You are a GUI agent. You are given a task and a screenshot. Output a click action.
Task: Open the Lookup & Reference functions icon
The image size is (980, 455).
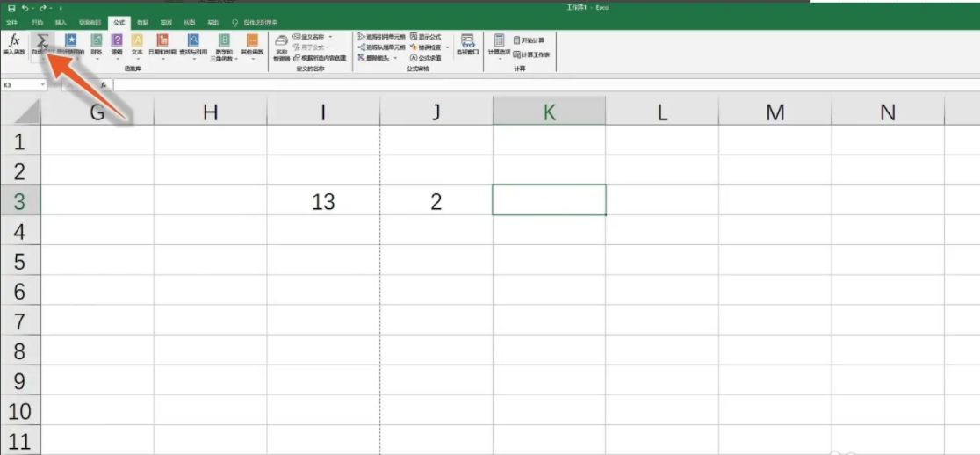[193, 43]
